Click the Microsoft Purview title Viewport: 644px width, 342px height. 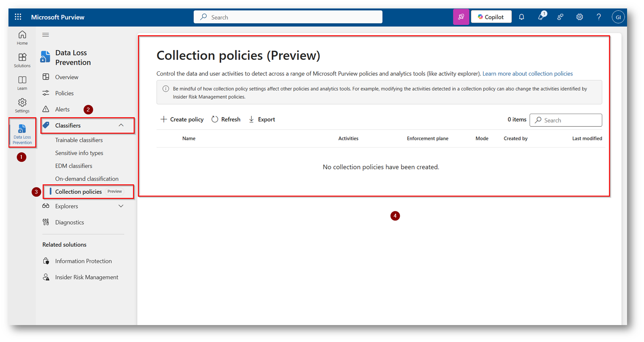(x=58, y=17)
